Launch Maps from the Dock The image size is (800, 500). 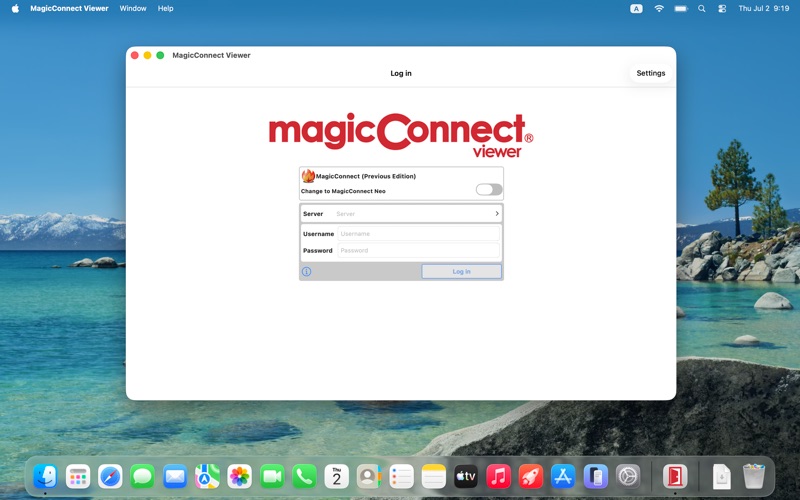coord(207,477)
